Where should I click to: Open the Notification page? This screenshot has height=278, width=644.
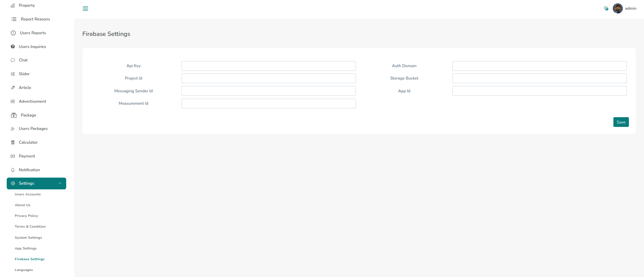click(29, 170)
